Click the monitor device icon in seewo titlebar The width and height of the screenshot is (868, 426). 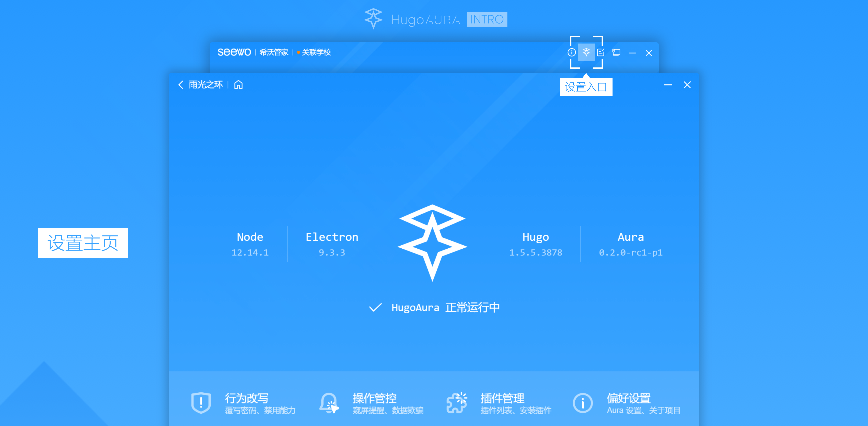pyautogui.click(x=616, y=53)
